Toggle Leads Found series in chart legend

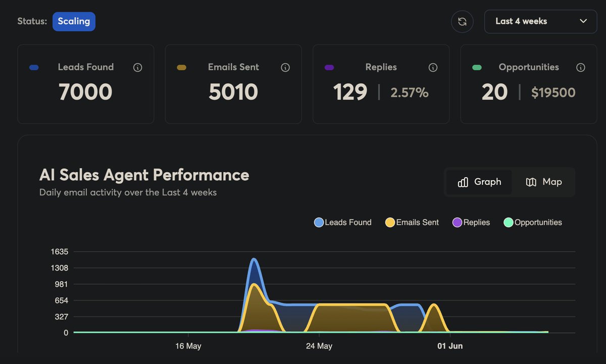[x=343, y=223]
